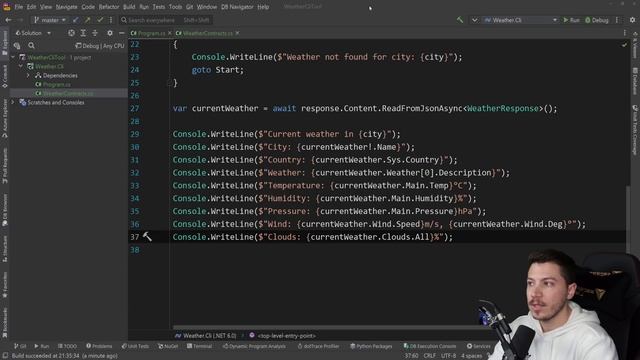Click Weather.Cli (.NET 6.0) breadcrumb
640x360 pixels.
click(x=206, y=336)
